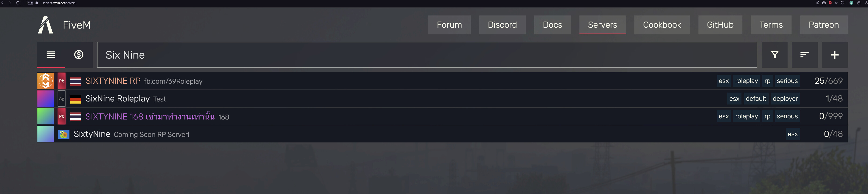This screenshot has height=194, width=868.
Task: Toggle the deployer tag on SixNine Roleplay
Action: 785,98
